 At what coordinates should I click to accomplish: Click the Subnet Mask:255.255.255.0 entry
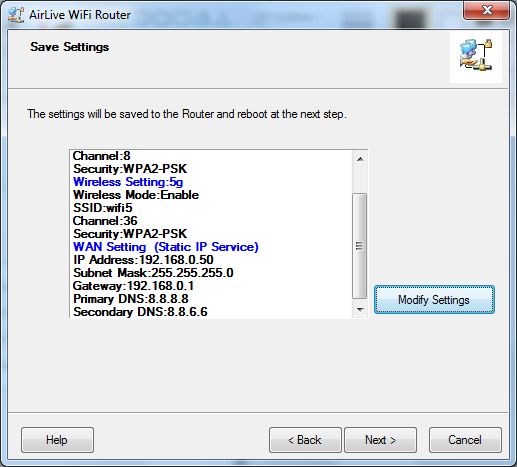click(153, 273)
